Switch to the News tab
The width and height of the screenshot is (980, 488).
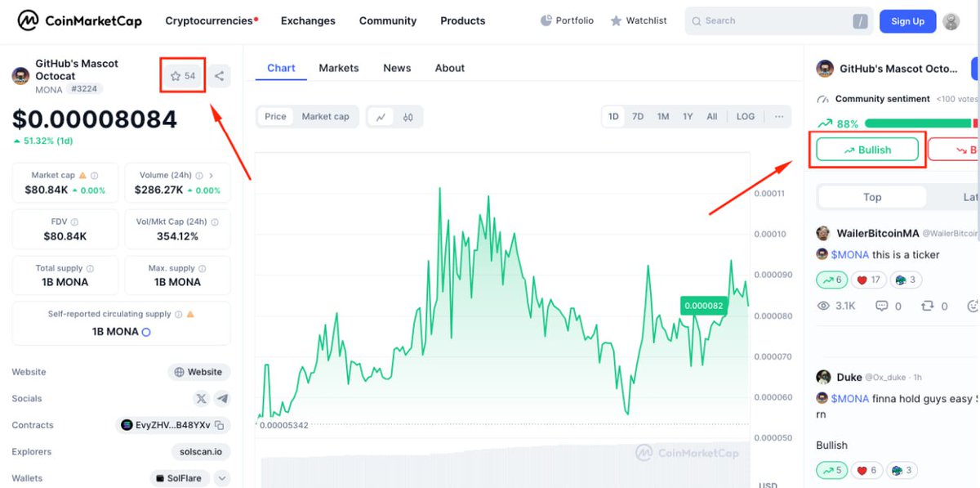397,68
